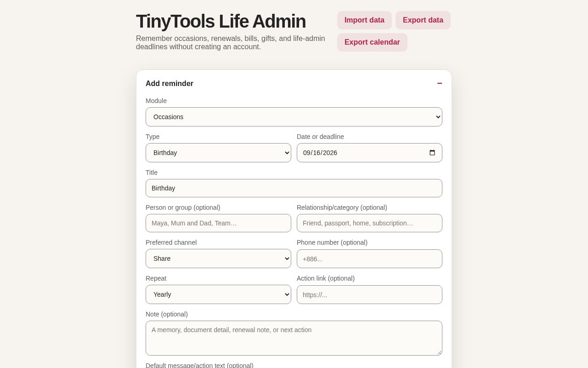Click the Person or group field
This screenshot has height=368, width=588.
(x=218, y=223)
